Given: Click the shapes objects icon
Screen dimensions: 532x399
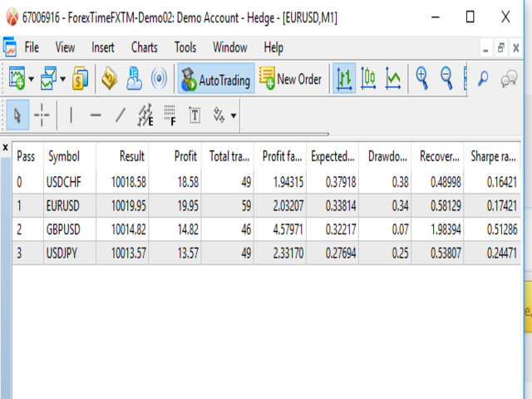Looking at the screenshot, I should (x=219, y=115).
